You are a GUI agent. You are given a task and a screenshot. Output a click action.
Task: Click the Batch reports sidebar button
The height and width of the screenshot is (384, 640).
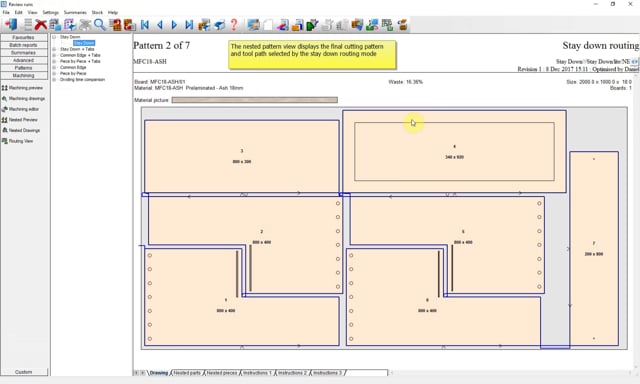(23, 45)
